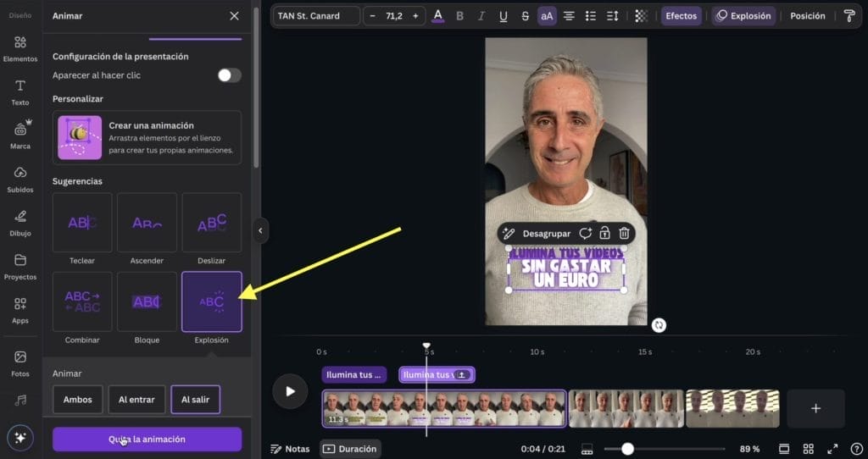
Task: Toggle uppercase aA formatting
Action: (x=547, y=16)
